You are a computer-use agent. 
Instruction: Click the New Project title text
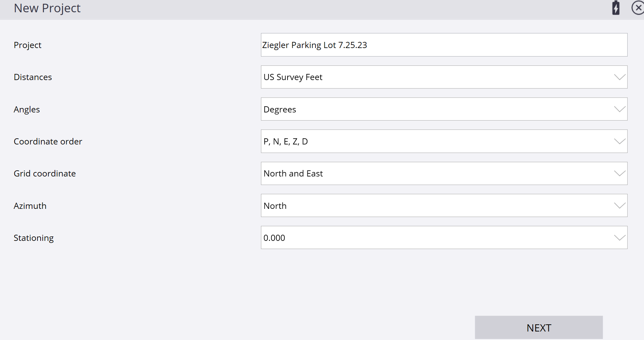click(x=47, y=8)
